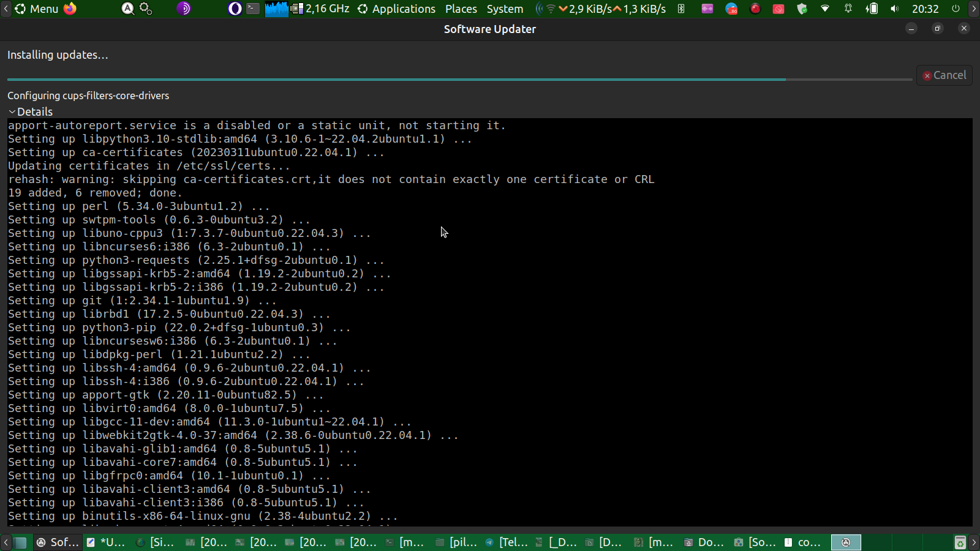The image size is (980, 551).
Task: Switch to the '[pil...' taskbar window
Action: 456,542
